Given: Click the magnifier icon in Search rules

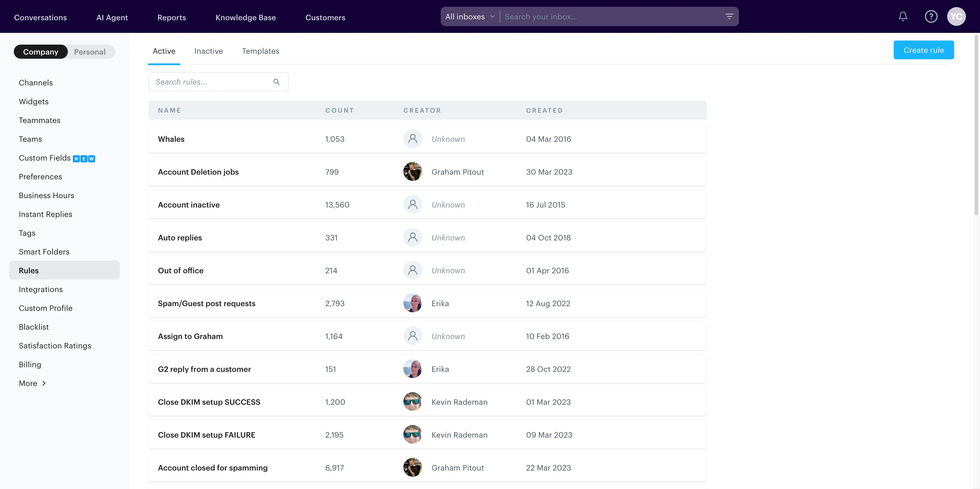Looking at the screenshot, I should [277, 82].
